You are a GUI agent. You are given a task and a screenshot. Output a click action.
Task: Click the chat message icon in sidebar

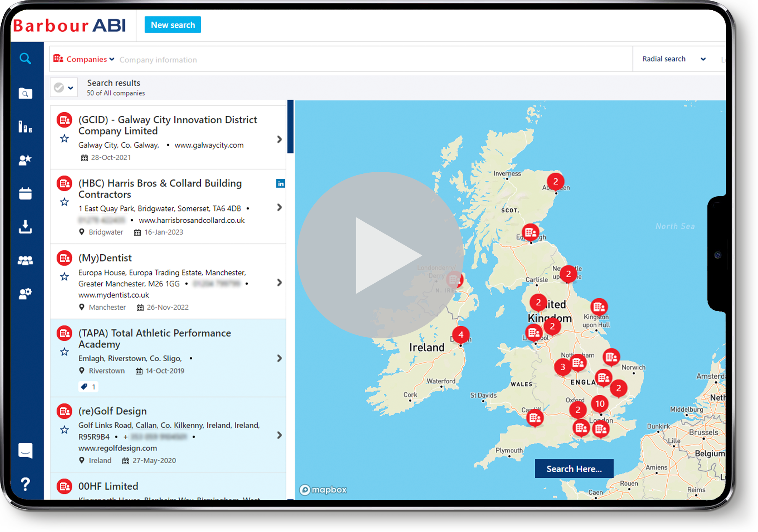pos(25,451)
